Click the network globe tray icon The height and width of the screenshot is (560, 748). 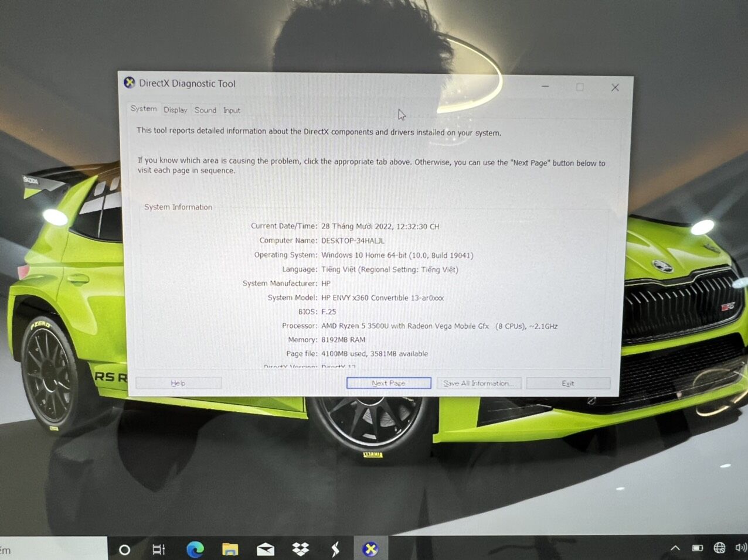[x=719, y=548]
